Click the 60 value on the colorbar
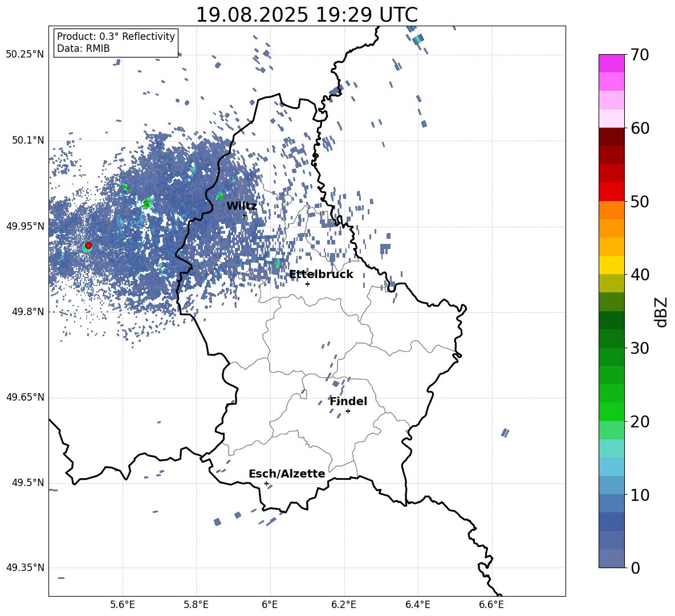The width and height of the screenshot is (675, 616). coord(640,128)
